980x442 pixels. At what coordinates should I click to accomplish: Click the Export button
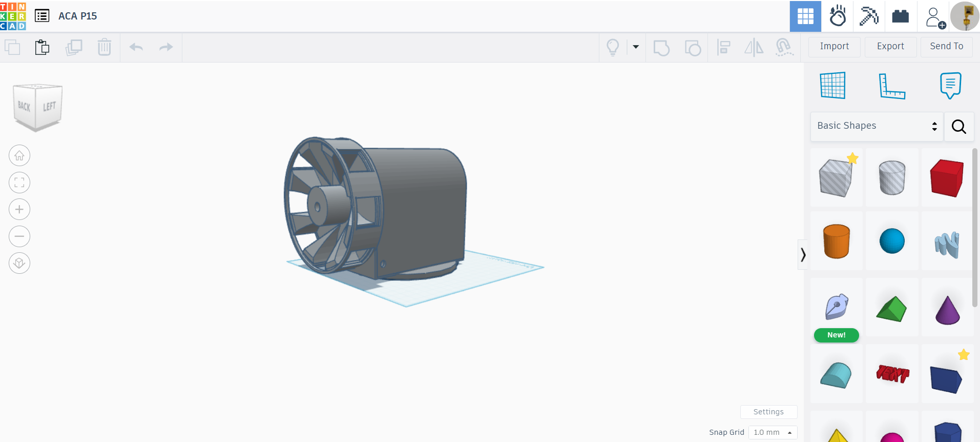pyautogui.click(x=890, y=46)
